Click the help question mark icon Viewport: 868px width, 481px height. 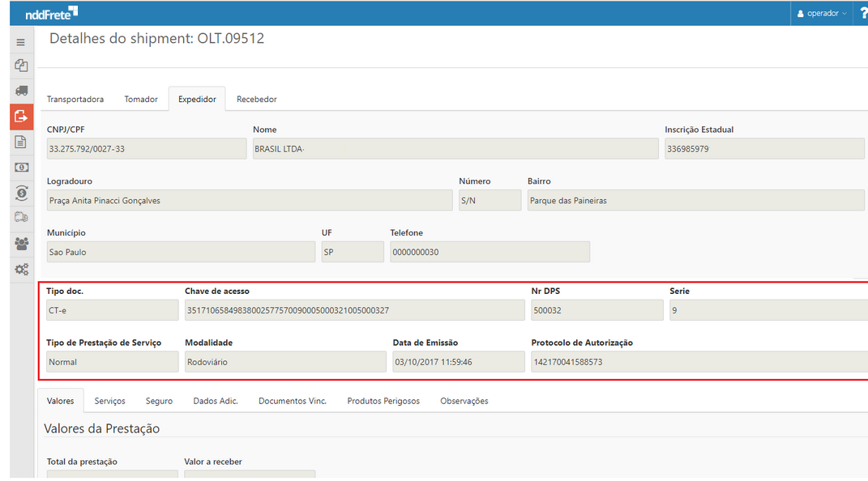862,13
